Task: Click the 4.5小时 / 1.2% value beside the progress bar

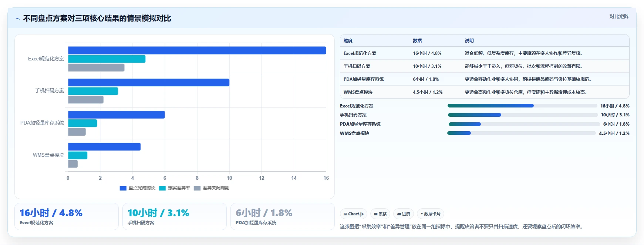Action: [x=614, y=133]
